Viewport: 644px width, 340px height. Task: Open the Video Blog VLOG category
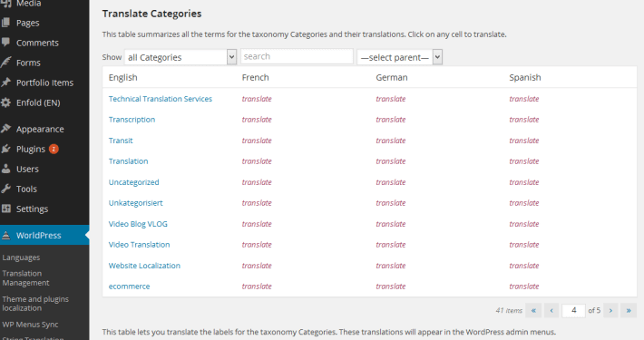point(138,224)
